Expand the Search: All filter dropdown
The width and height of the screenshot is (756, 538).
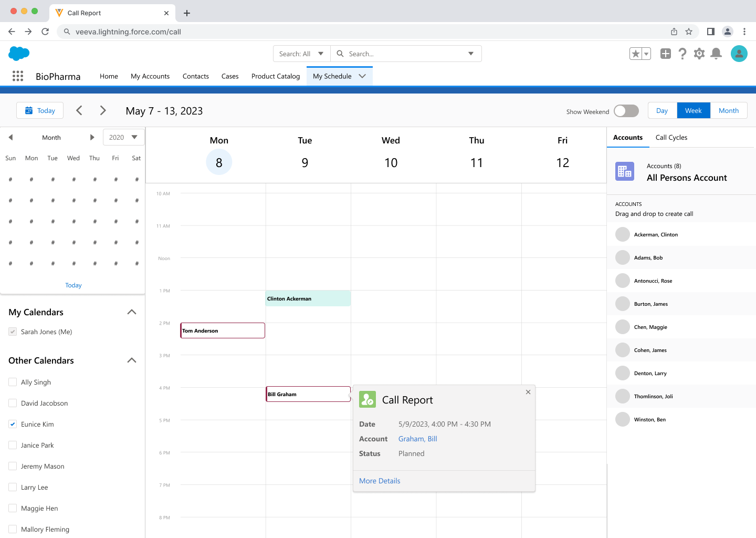[301, 54]
